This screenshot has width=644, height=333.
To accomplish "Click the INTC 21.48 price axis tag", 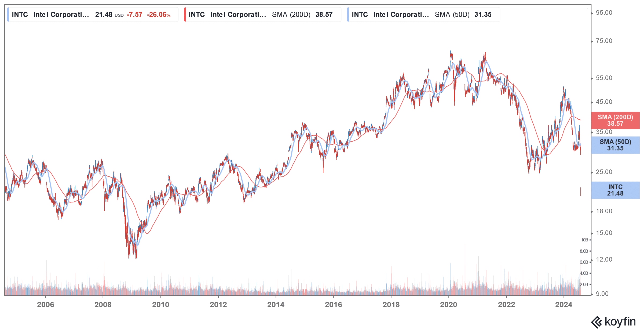I will (x=615, y=190).
